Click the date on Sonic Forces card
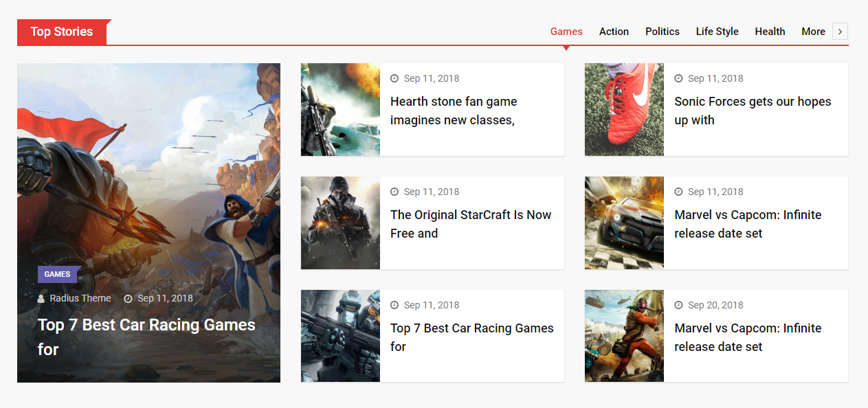 point(715,78)
